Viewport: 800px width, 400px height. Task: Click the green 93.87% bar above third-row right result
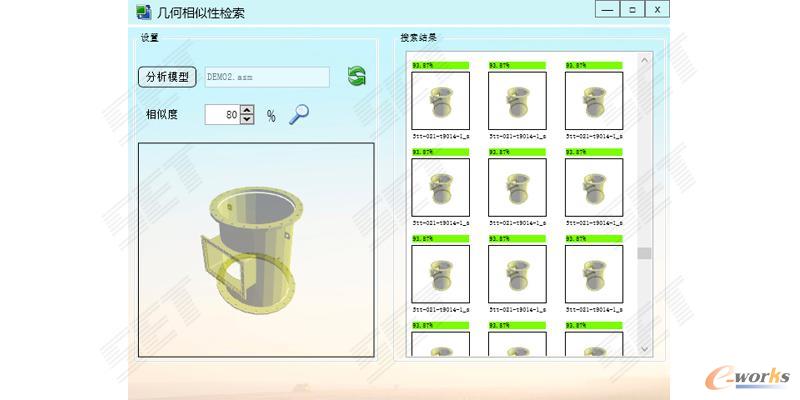pos(594,239)
